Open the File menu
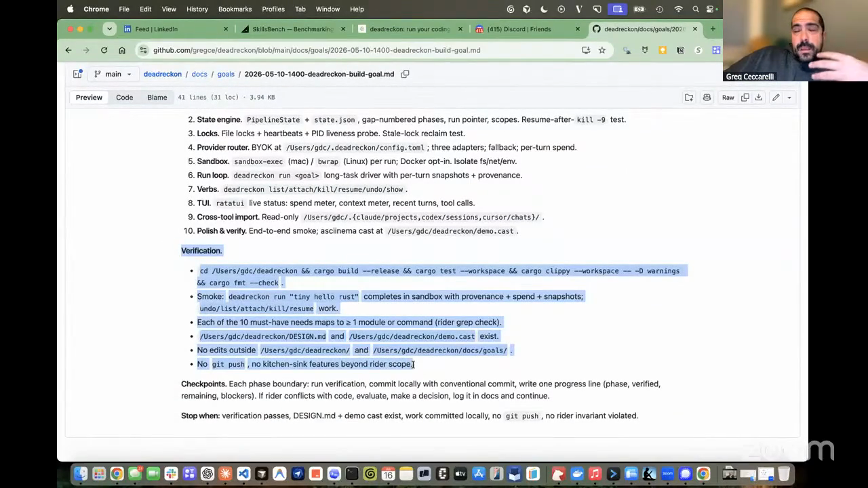Viewport: 868px width, 488px height. coord(124,9)
